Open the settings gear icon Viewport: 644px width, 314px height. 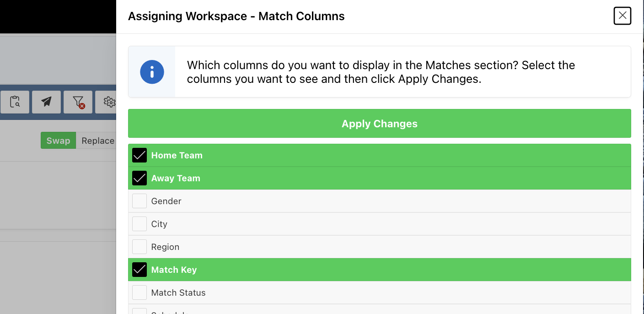pos(109,102)
